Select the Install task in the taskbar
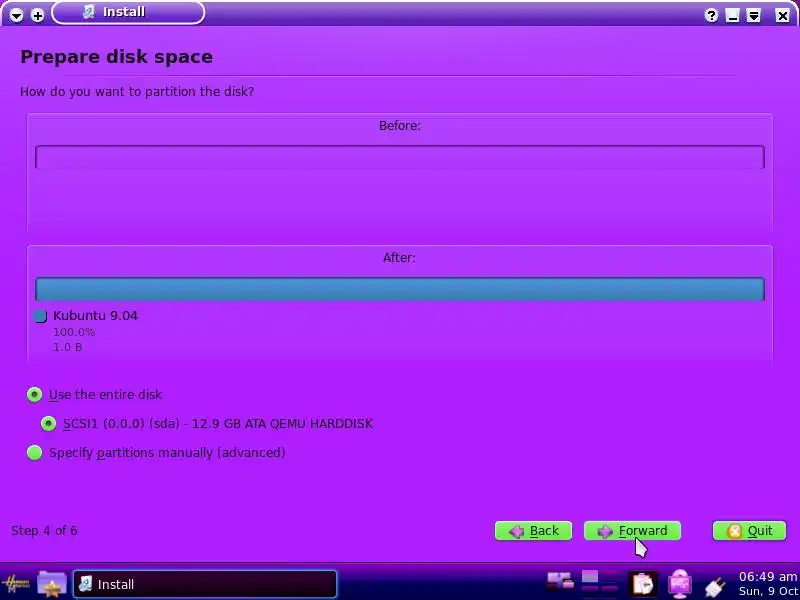The image size is (800, 600). click(205, 584)
